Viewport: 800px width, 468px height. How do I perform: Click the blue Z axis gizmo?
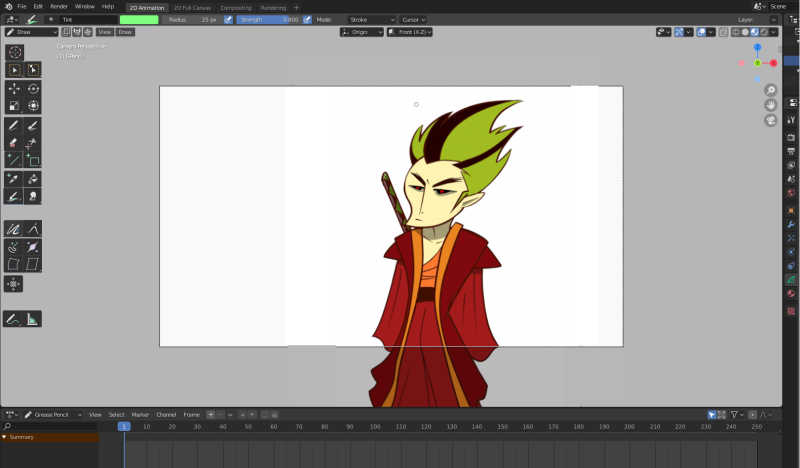[757, 47]
